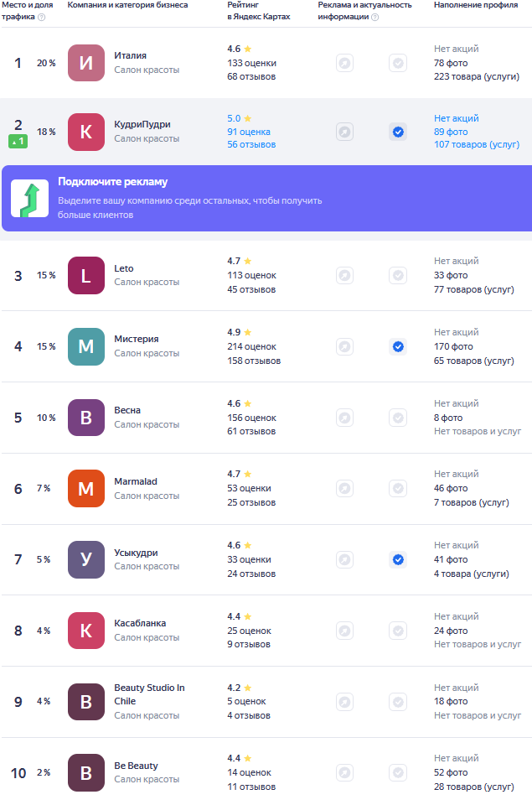
Task: Click the blue verified checkmark for Усыкудри
Action: pyautogui.click(x=398, y=559)
